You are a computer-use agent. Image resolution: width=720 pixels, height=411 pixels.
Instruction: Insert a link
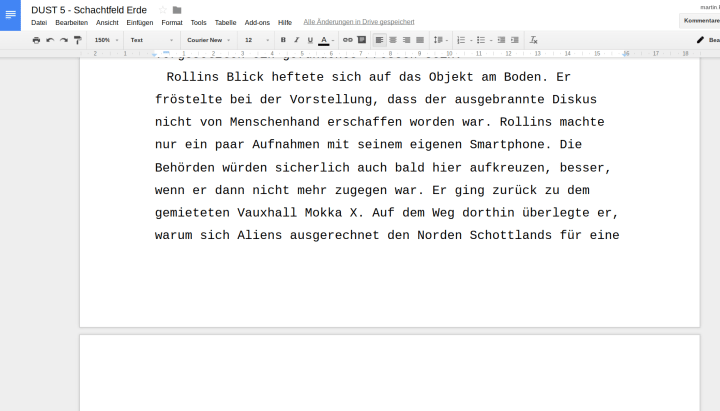(x=348, y=40)
